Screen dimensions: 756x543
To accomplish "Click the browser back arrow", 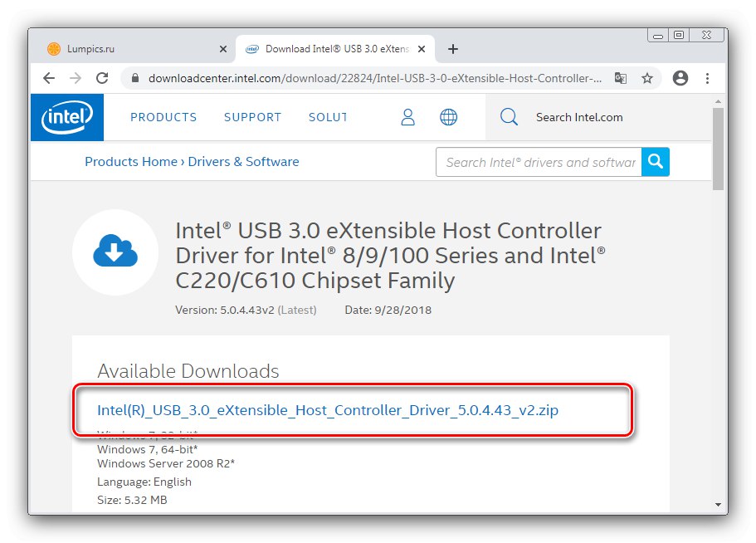I will pos(49,78).
